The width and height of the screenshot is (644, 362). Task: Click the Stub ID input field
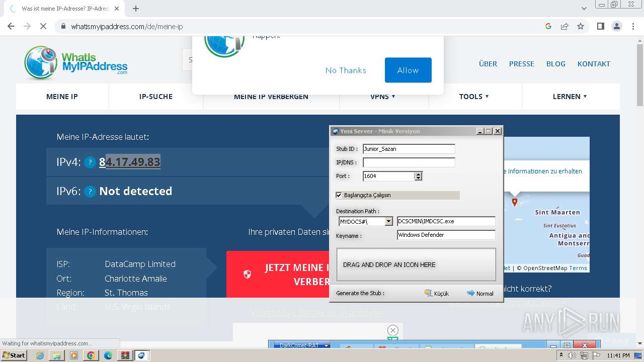tap(409, 149)
